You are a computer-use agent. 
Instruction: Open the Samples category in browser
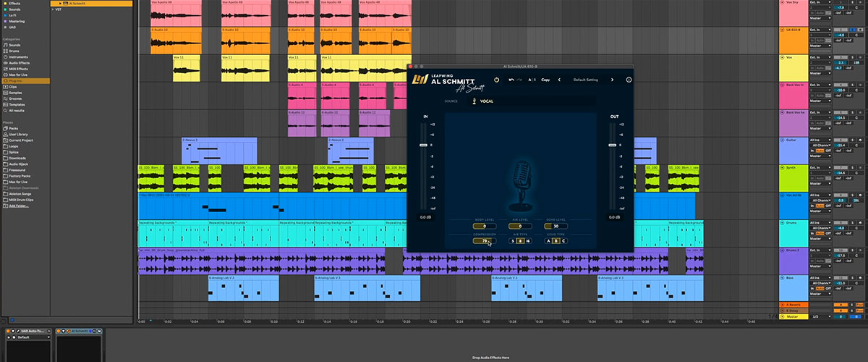[x=15, y=93]
